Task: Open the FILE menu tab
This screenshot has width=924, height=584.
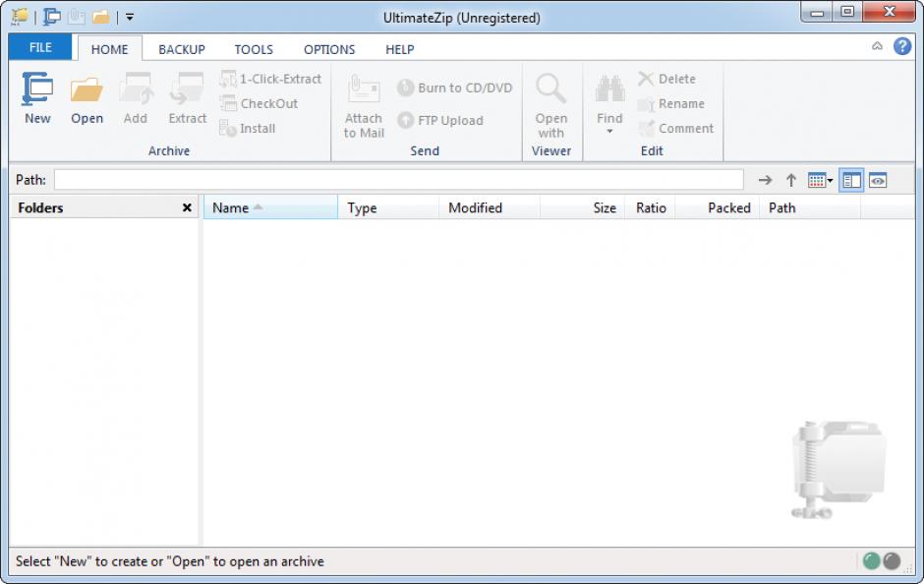Action: tap(40, 47)
